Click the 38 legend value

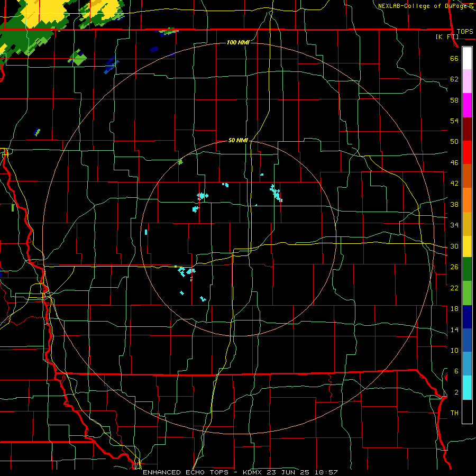454,204
